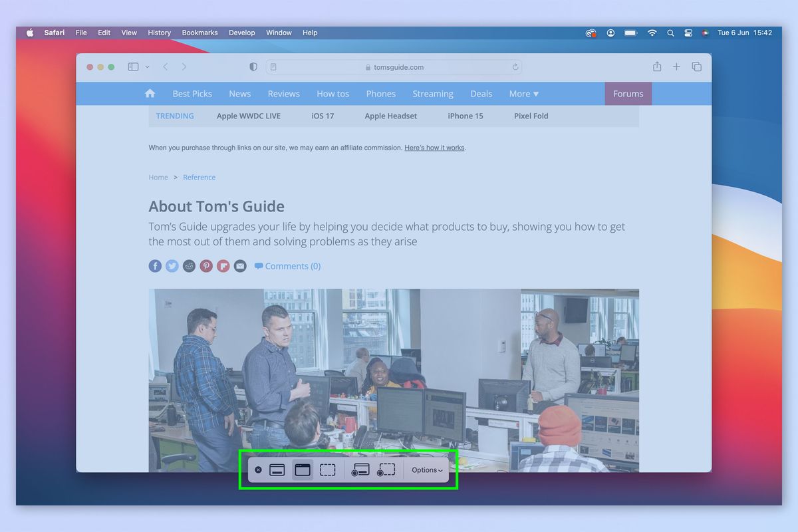The image size is (798, 532).
Task: Open the Develop menu
Action: pyautogui.click(x=241, y=32)
